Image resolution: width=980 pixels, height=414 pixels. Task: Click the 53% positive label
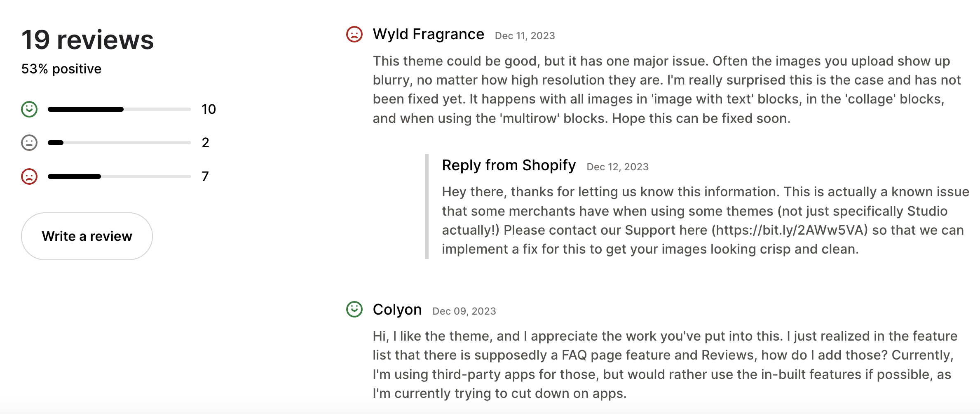(x=61, y=68)
